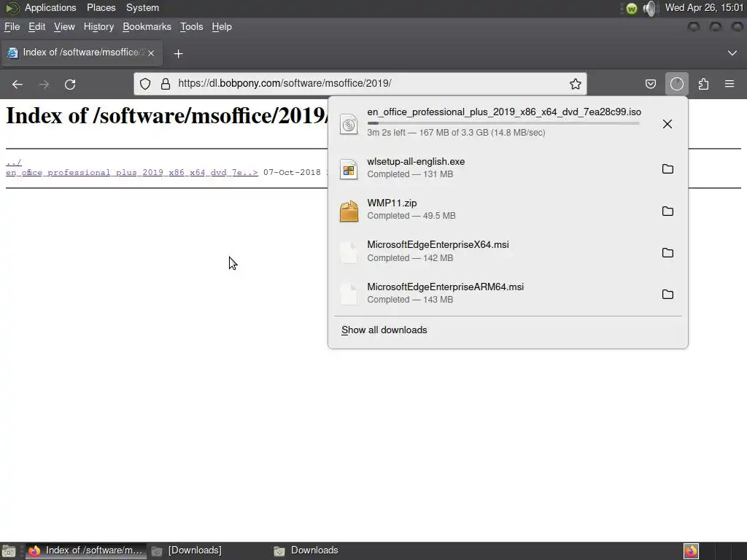
Task: Open the Applications system menu
Action: coord(50,7)
